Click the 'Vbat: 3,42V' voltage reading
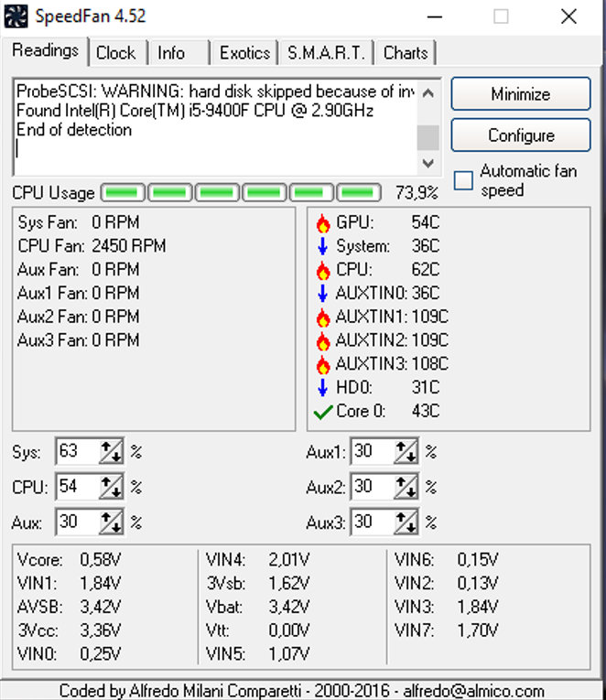 pyautogui.click(x=257, y=607)
